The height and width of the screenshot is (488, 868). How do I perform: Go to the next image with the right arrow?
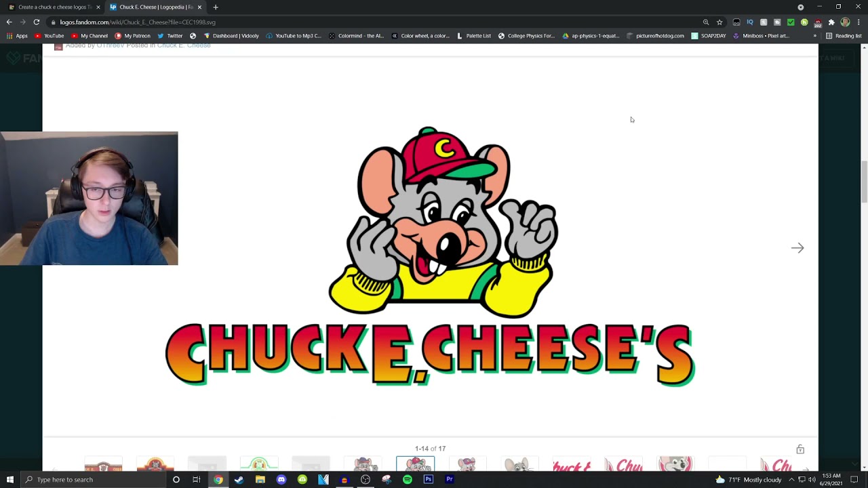[x=797, y=248]
